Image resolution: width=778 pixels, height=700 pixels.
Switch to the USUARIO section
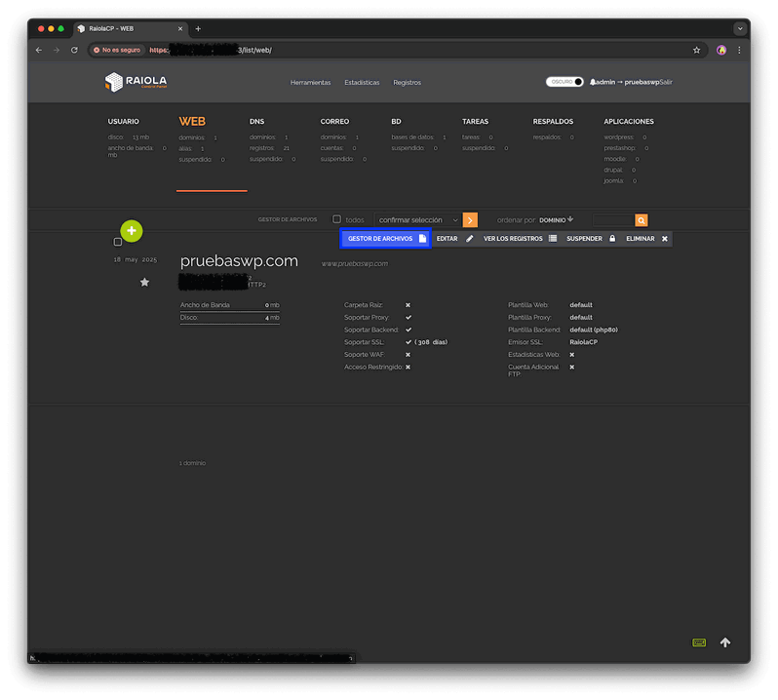tap(123, 121)
